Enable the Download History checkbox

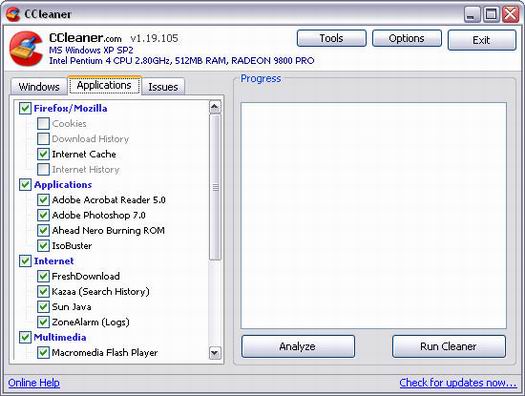coord(43,139)
